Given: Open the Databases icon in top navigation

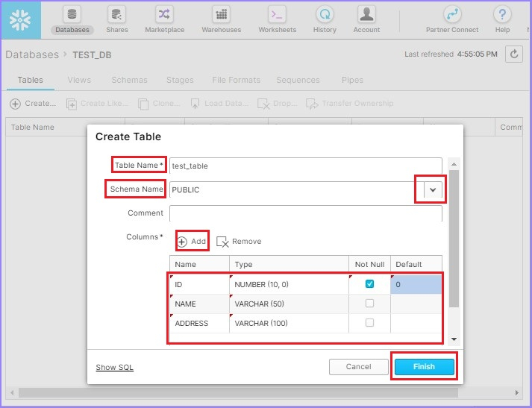Looking at the screenshot, I should (x=72, y=14).
